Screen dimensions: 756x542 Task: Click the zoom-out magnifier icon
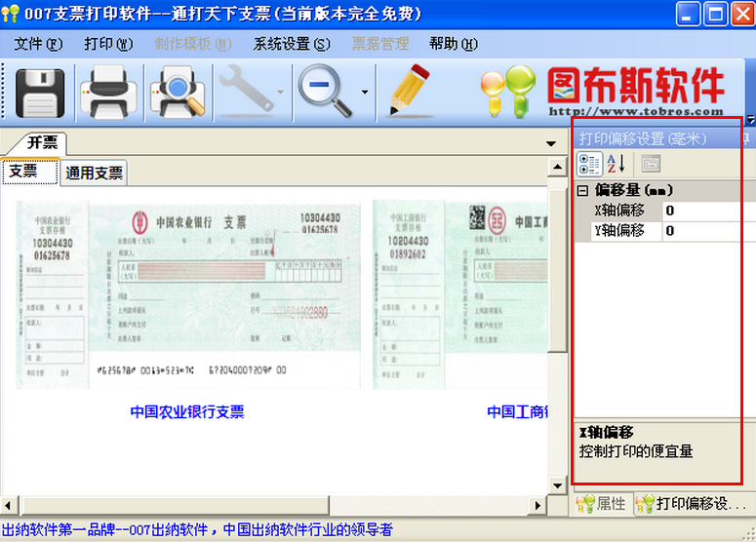325,91
